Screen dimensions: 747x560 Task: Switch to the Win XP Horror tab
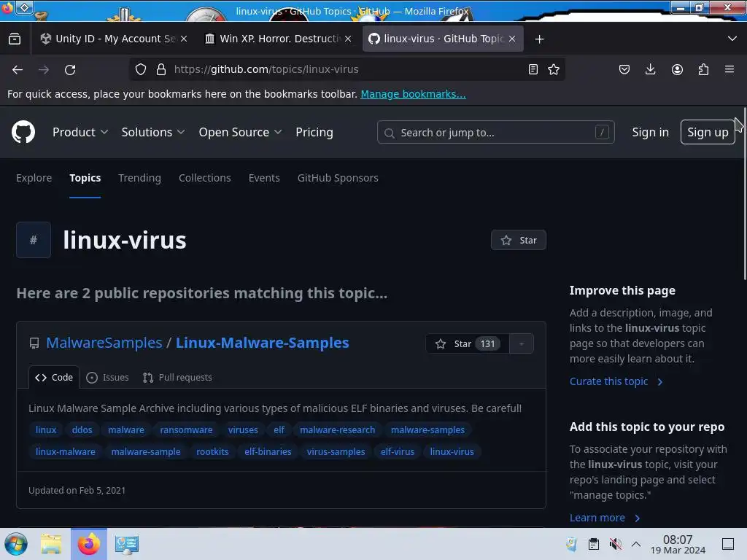pyautogui.click(x=279, y=39)
